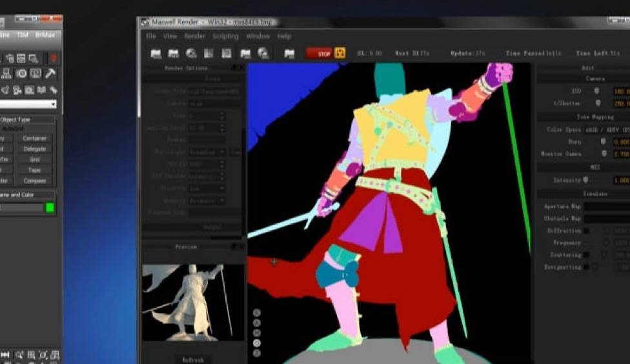Toggle the Devignetting checkbox
Viewport: 630px width, 364px height.
tap(586, 267)
